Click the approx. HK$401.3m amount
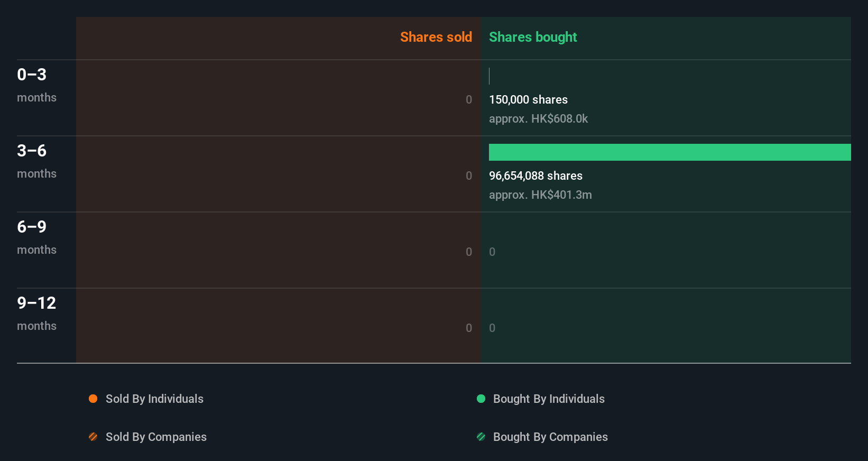The width and height of the screenshot is (868, 461). 540,195
